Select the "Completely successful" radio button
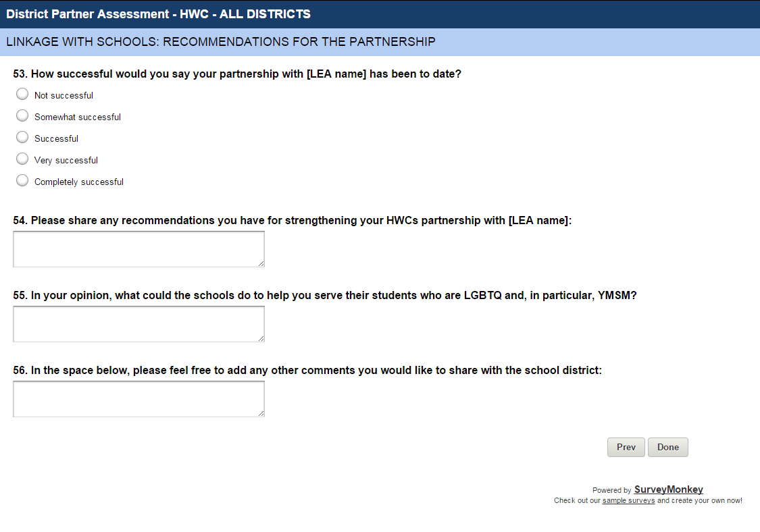Image resolution: width=760 pixels, height=532 pixels. (22, 181)
